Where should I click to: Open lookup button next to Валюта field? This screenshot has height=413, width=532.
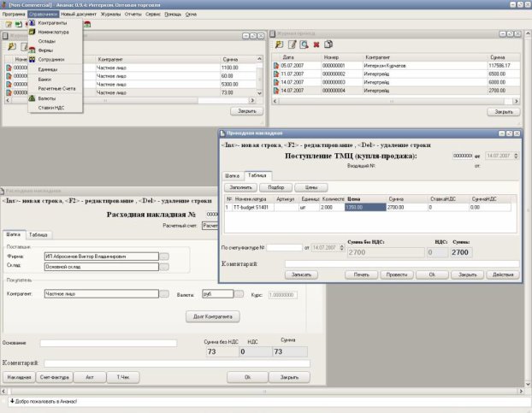[239, 293]
